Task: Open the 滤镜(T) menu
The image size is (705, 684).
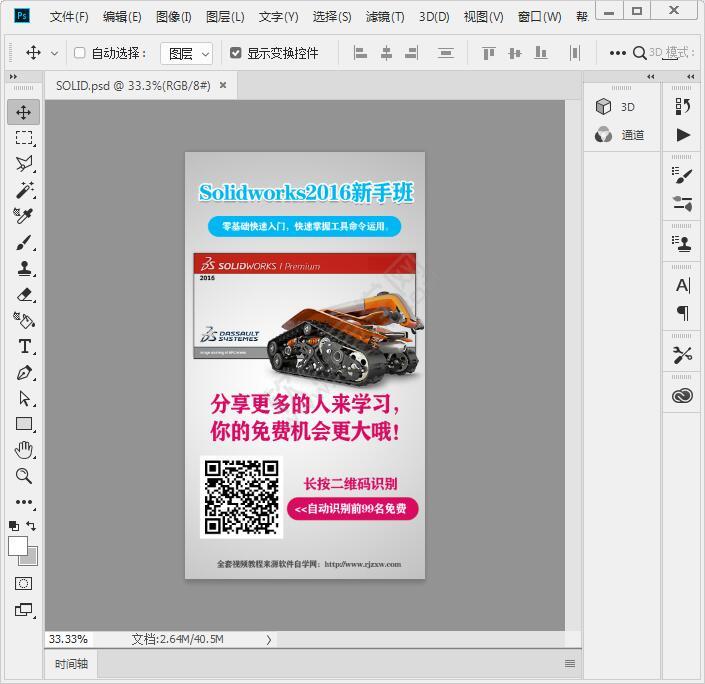Action: click(384, 17)
